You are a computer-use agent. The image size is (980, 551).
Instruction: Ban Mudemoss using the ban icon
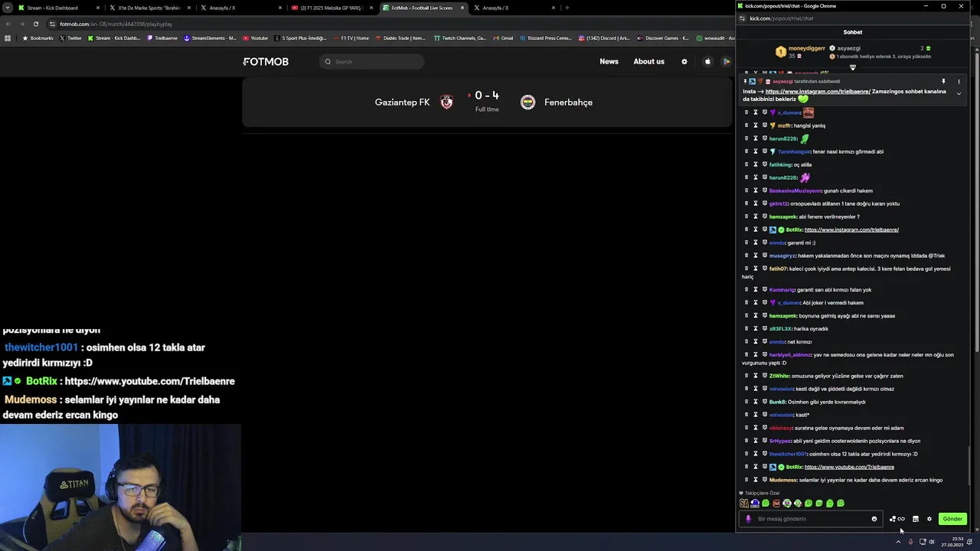pyautogui.click(x=764, y=480)
